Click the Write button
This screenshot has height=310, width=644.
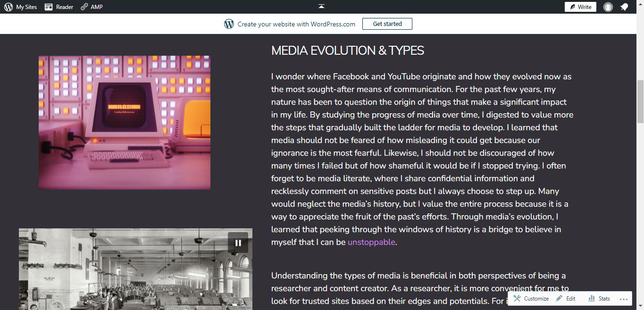[580, 7]
